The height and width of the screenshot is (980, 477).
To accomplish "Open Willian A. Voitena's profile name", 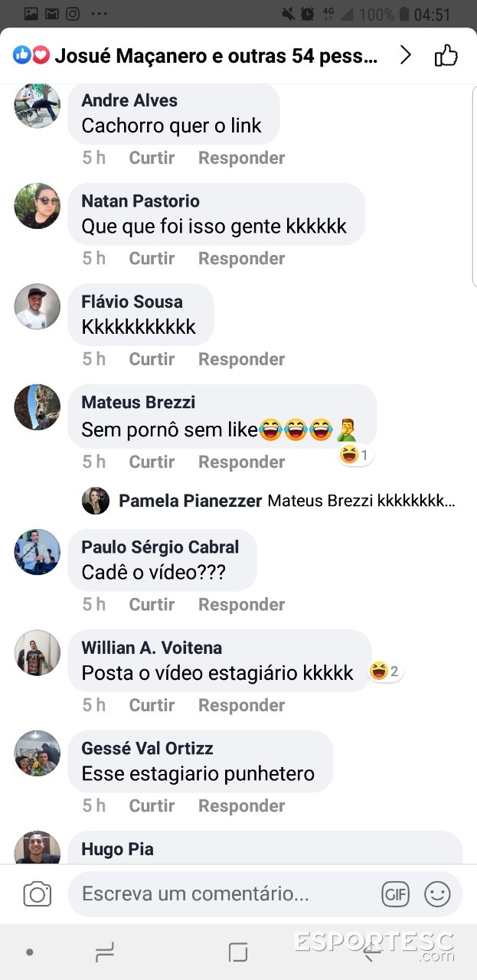I will 152,648.
